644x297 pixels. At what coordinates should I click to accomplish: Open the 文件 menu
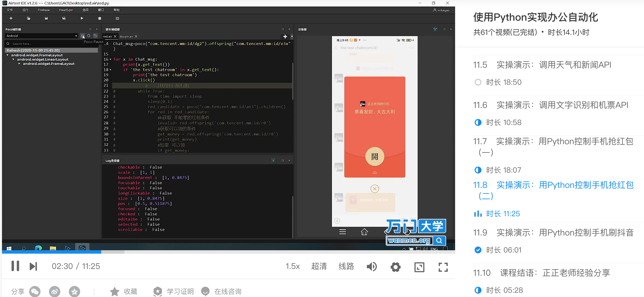coord(10,10)
